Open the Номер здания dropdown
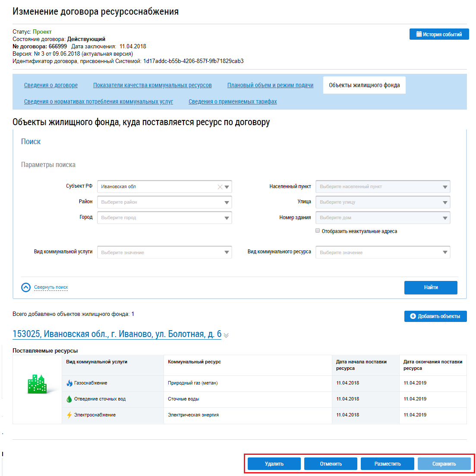Image resolution: width=476 pixels, height=476 pixels. coord(445,218)
